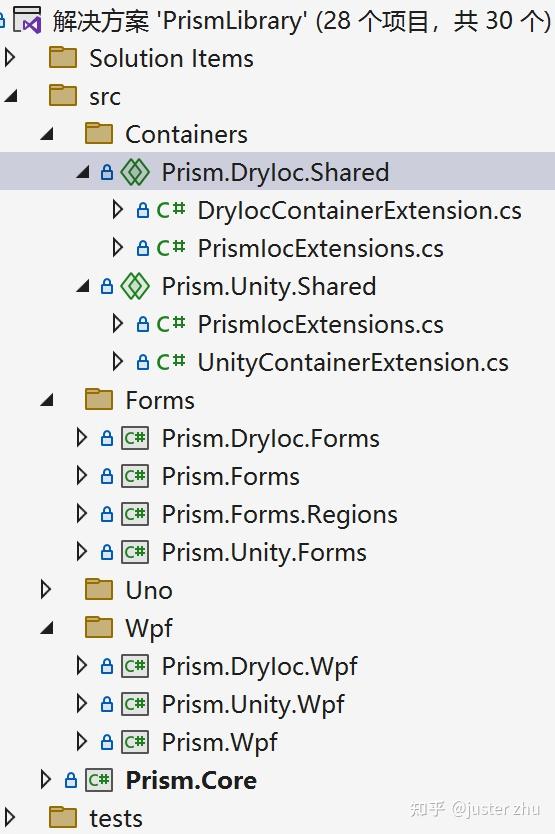Click the C# project icon of Prism.Forms
The image size is (555, 834).
(x=135, y=476)
